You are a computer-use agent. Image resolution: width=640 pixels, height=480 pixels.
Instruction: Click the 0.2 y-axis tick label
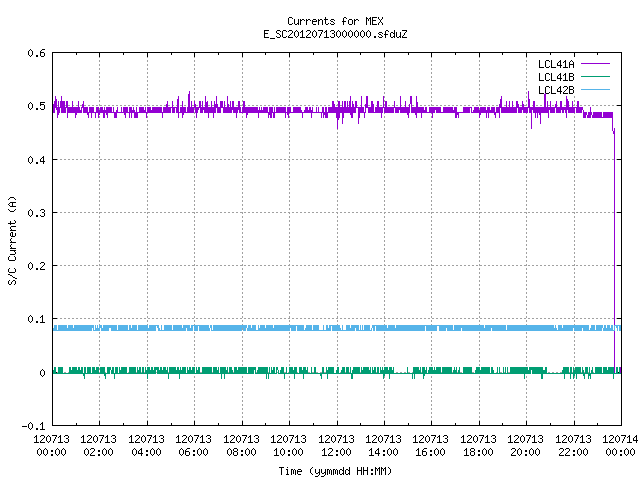[x=36, y=266]
